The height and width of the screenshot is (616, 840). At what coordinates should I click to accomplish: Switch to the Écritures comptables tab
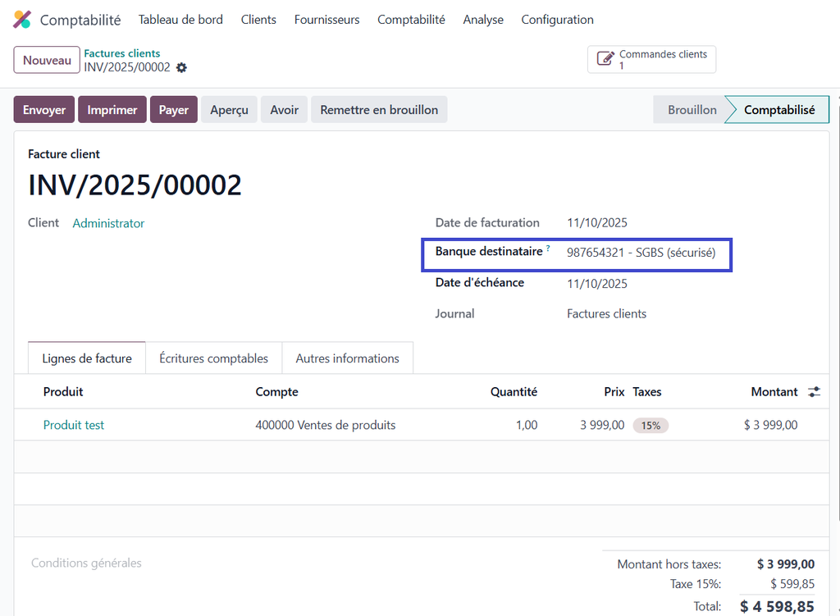(214, 358)
